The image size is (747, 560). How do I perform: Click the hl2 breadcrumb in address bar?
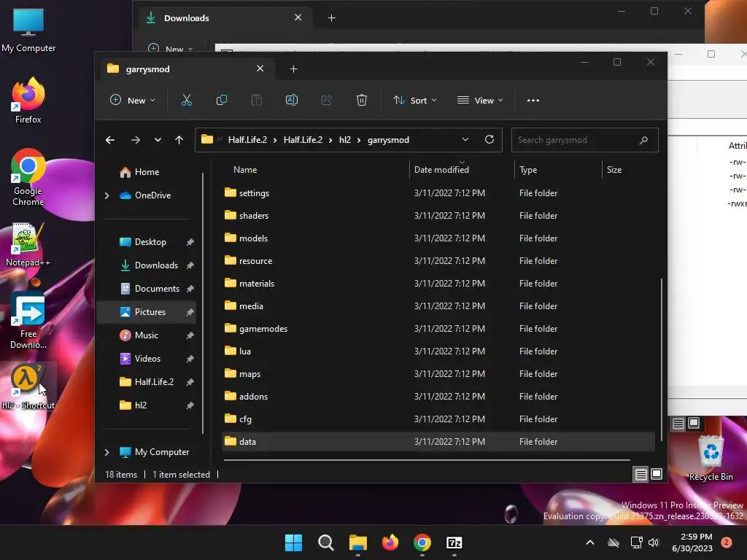pyautogui.click(x=345, y=140)
